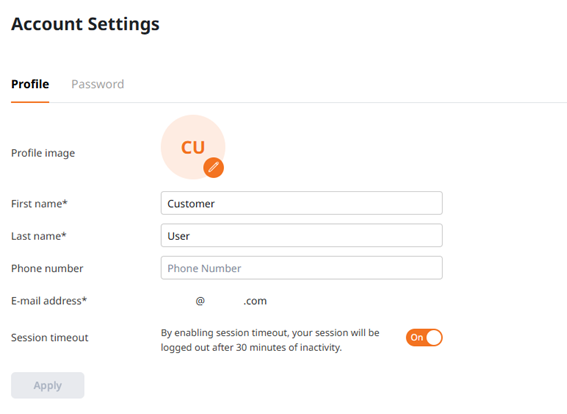Select the Profile tab
The height and width of the screenshot is (414, 567).
tap(30, 84)
